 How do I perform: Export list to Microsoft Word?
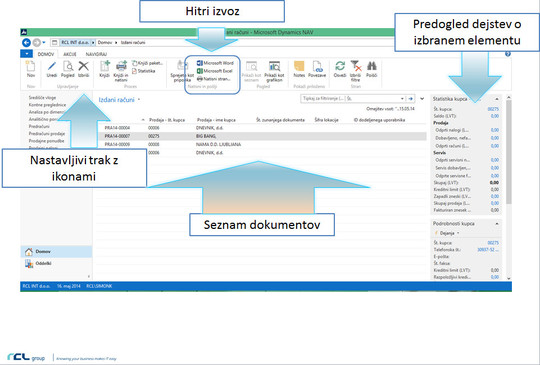(215, 63)
